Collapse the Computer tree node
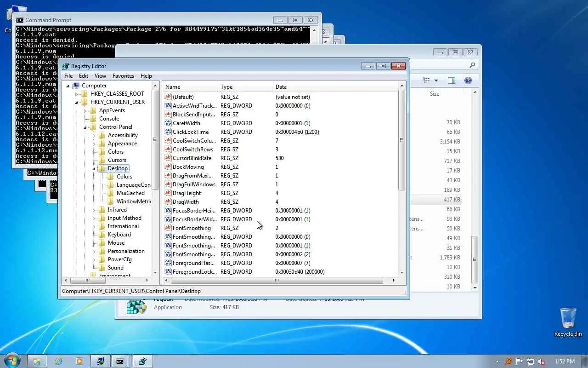Screen dimensions: 588x368 [68, 86]
